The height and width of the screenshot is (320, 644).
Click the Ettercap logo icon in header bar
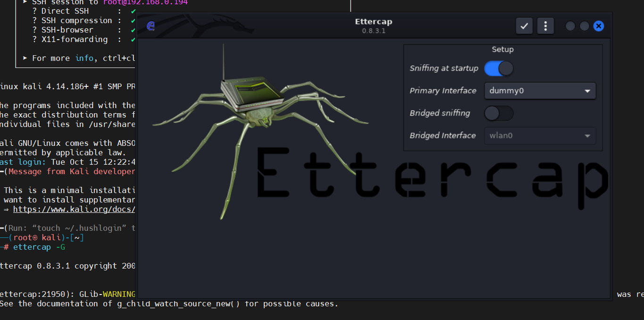coord(151,26)
